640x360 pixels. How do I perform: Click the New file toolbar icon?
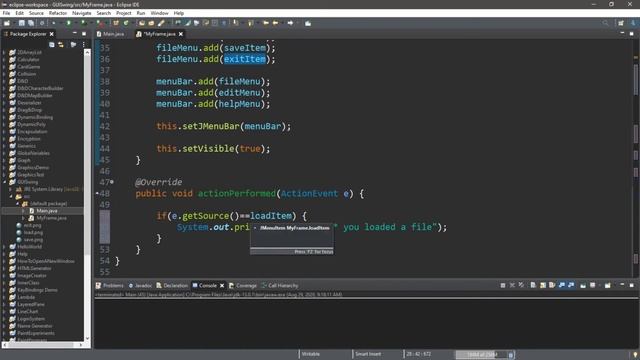pyautogui.click(x=7, y=23)
